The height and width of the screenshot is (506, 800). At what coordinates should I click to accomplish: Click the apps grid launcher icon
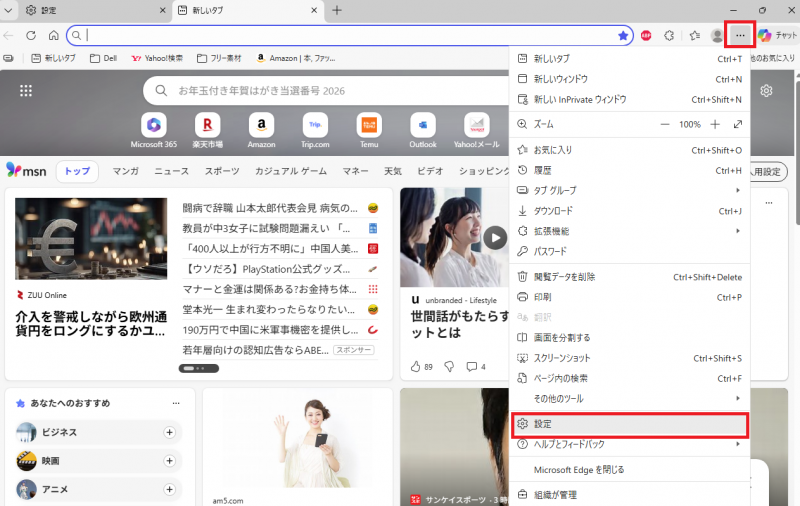coord(26,91)
